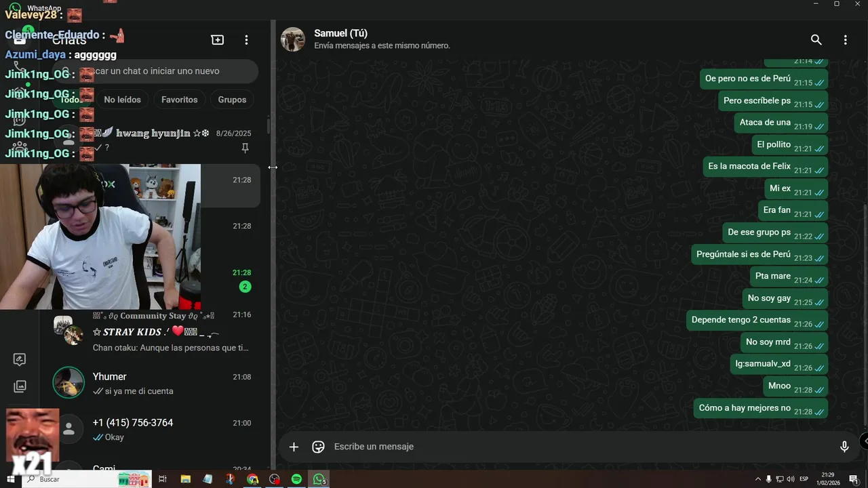The height and width of the screenshot is (488, 868).
Task: Open the network icon in the tray
Action: point(780,479)
